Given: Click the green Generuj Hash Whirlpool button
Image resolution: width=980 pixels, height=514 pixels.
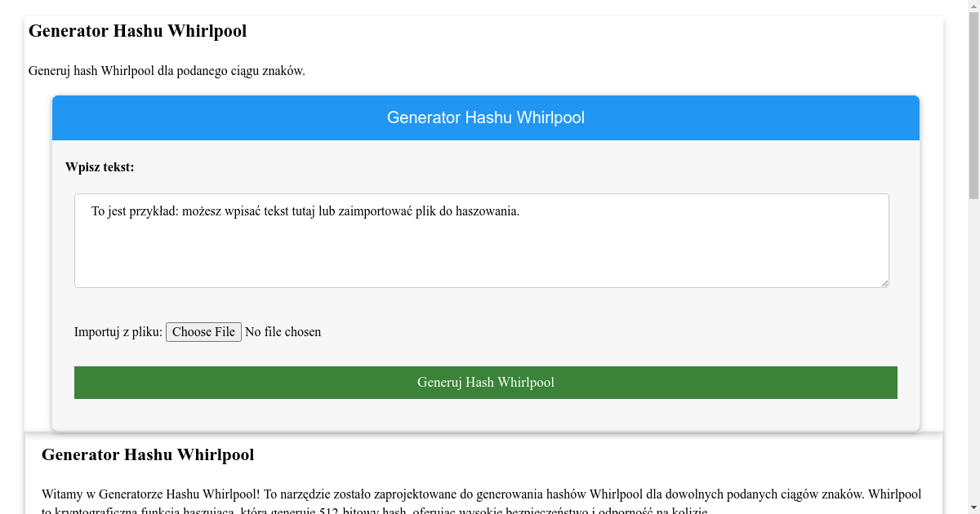Looking at the screenshot, I should tap(485, 382).
